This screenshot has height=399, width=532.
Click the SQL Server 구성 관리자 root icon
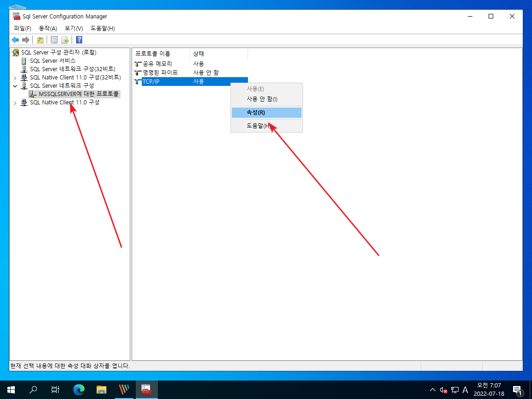(x=16, y=53)
